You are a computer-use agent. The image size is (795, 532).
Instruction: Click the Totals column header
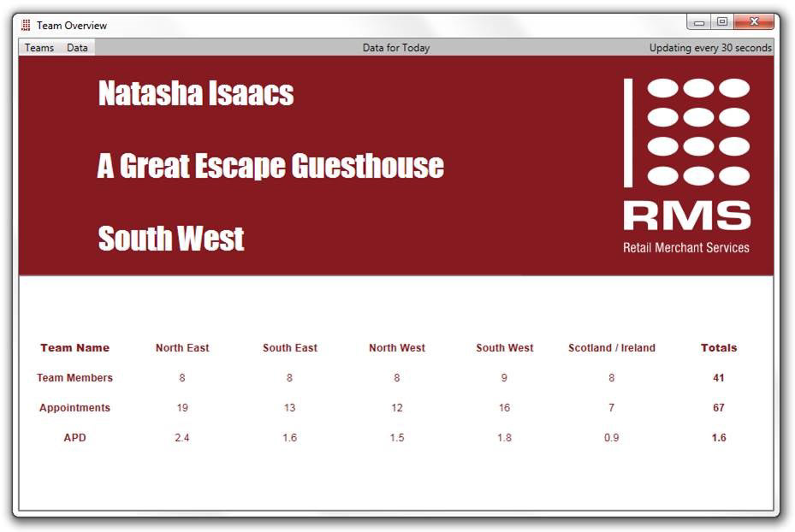pyautogui.click(x=719, y=348)
